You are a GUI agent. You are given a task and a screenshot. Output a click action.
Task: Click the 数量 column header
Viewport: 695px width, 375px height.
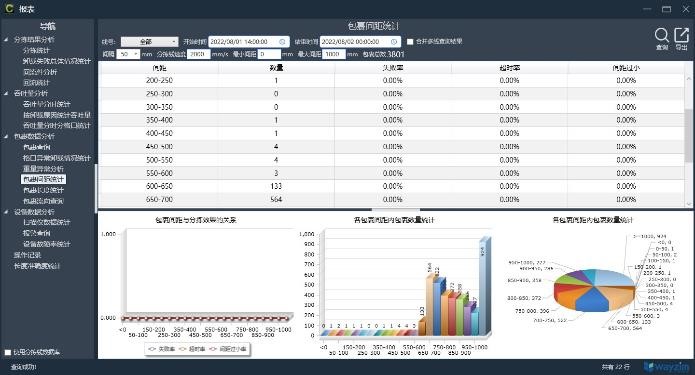(x=276, y=68)
